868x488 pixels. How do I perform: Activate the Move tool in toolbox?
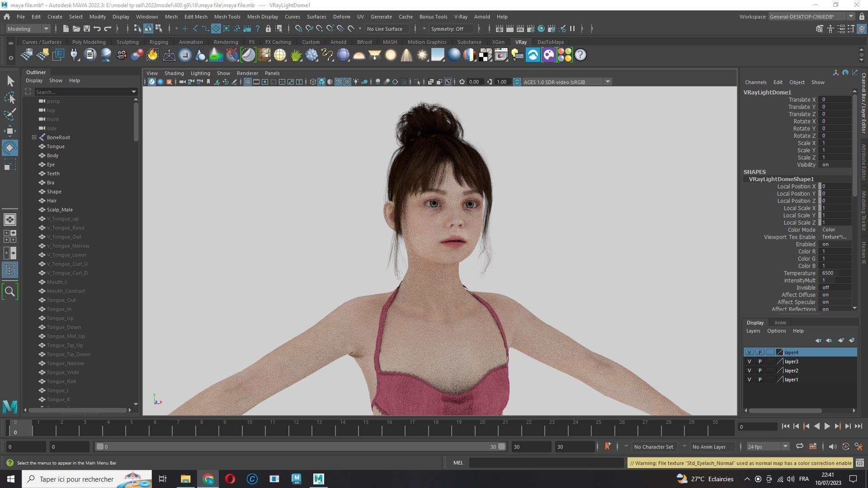[10, 131]
